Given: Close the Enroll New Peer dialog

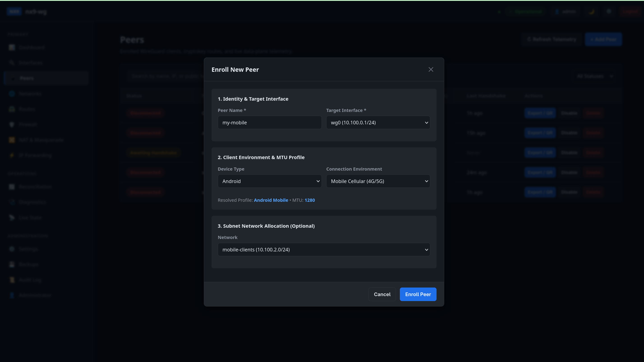Looking at the screenshot, I should coord(431,70).
